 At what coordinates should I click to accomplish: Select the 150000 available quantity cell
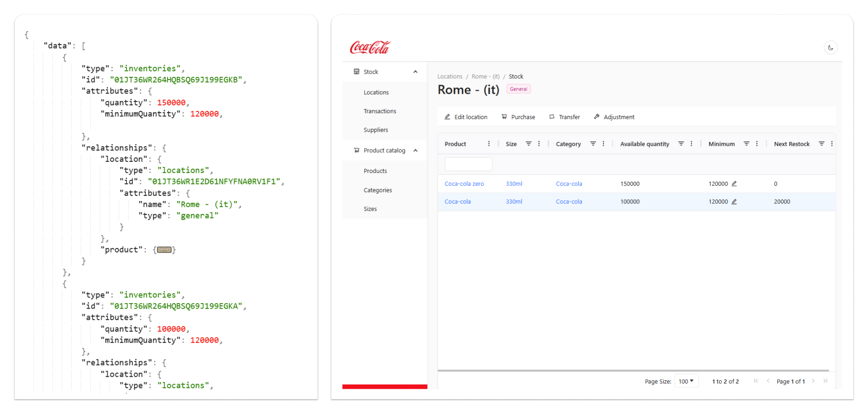point(630,184)
